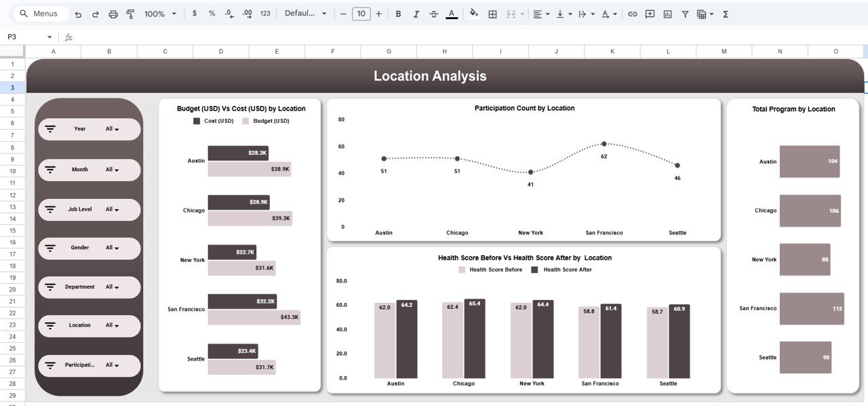The image size is (868, 406).
Task: Toggle italic formatting
Action: pos(416,13)
